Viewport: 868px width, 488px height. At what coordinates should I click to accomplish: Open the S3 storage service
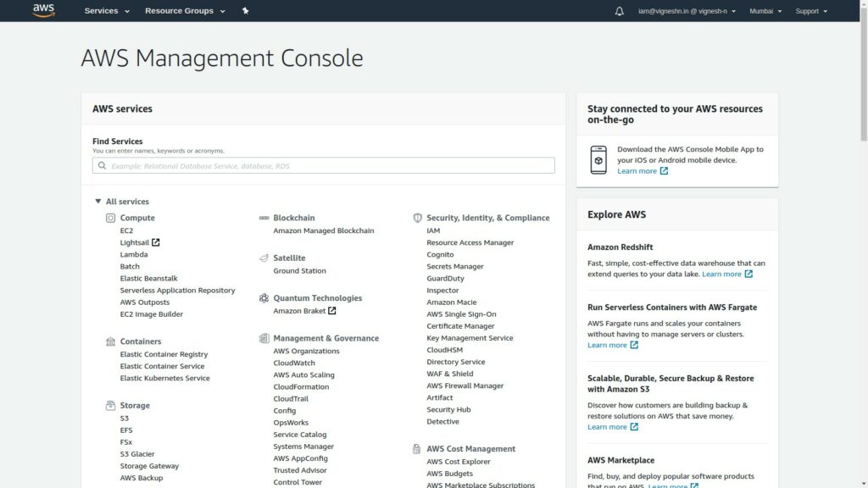pyautogui.click(x=124, y=419)
